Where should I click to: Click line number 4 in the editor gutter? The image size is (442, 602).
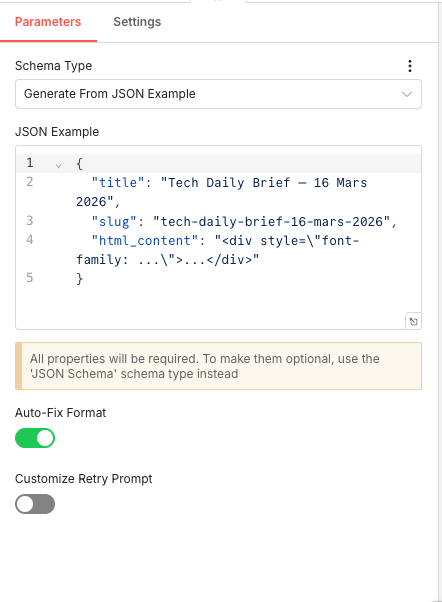pyautogui.click(x=30, y=240)
